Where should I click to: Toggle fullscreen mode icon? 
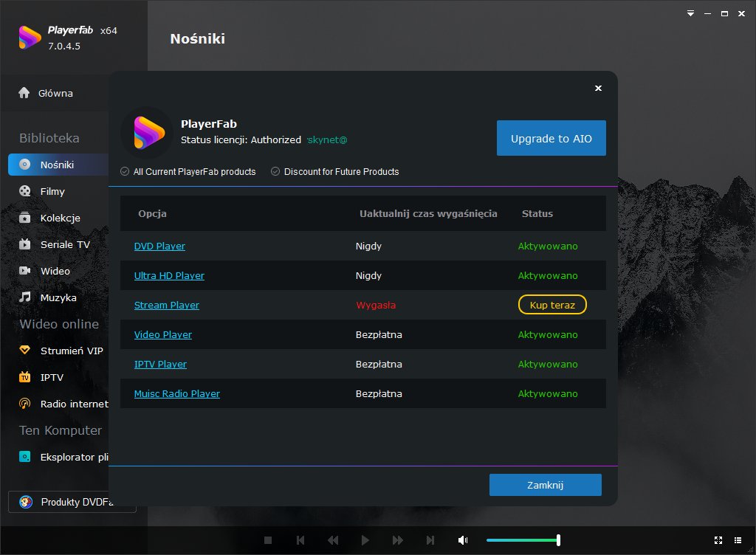(718, 540)
